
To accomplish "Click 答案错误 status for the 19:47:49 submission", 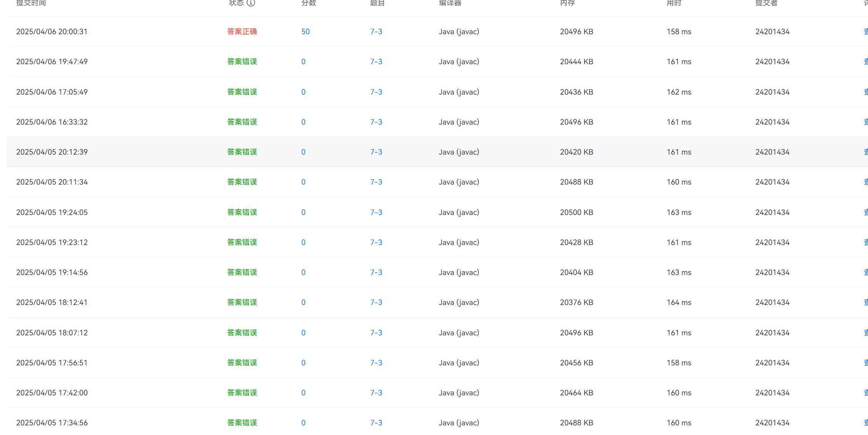I will tap(242, 62).
